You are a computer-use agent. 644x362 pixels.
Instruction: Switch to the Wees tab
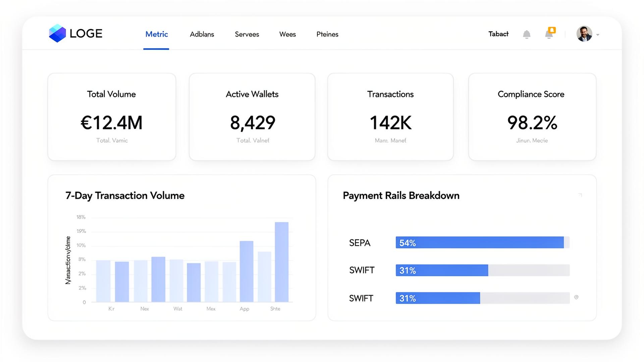click(287, 34)
